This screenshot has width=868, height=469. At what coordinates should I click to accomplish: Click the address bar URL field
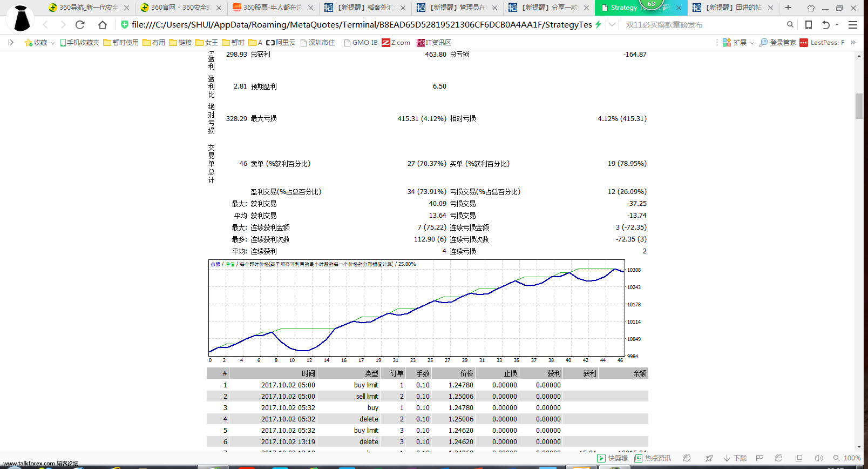pos(362,25)
